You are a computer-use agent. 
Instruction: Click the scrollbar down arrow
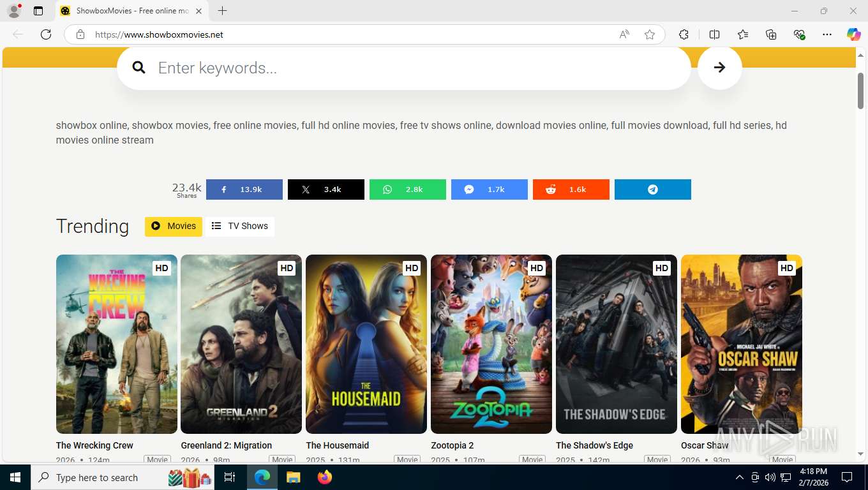pyautogui.click(x=860, y=454)
